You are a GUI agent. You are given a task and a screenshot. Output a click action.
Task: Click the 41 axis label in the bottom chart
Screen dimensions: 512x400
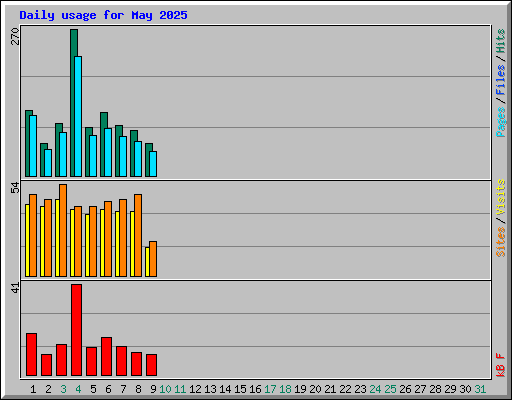(15, 288)
